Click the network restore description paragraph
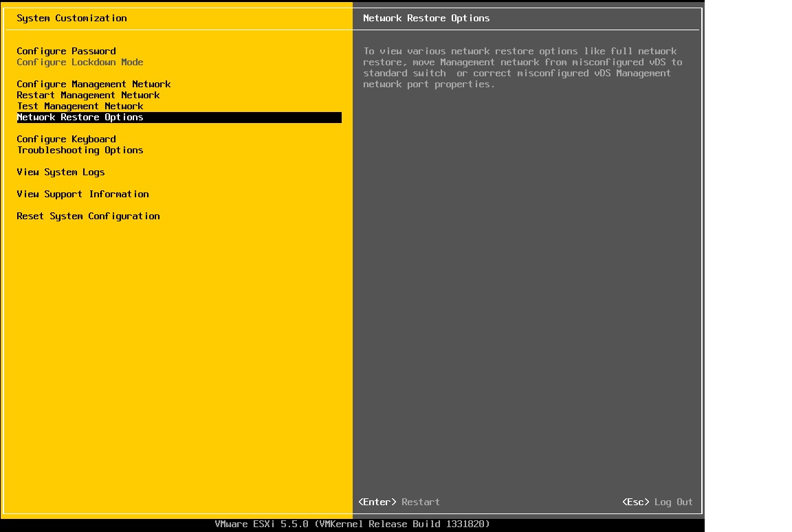Image resolution: width=792 pixels, height=532 pixels. (522, 67)
